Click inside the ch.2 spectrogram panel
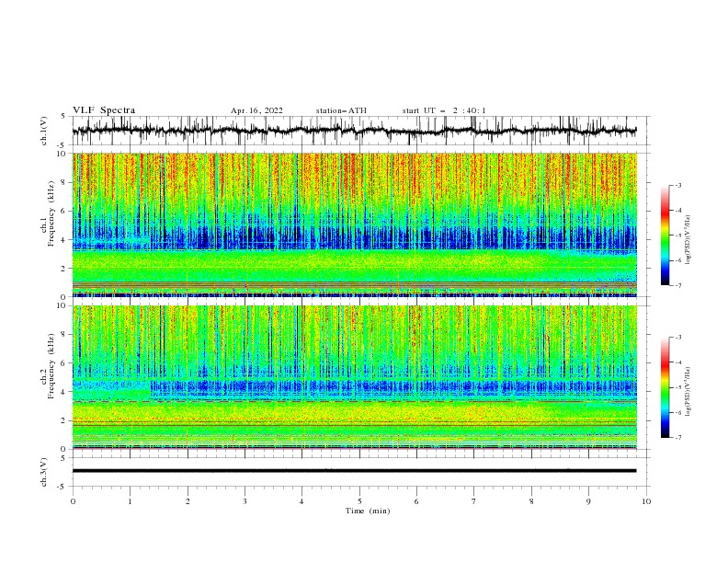This screenshot has width=728, height=563. pos(354,377)
